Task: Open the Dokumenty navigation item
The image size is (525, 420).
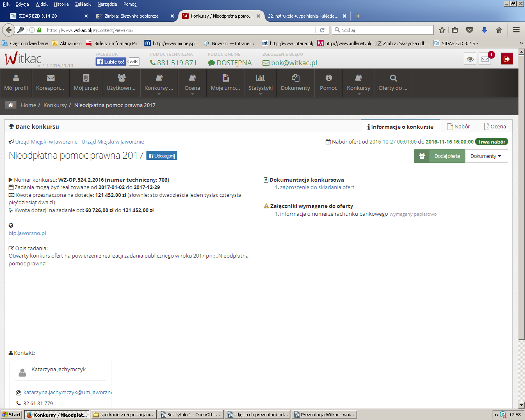Action: [x=295, y=82]
